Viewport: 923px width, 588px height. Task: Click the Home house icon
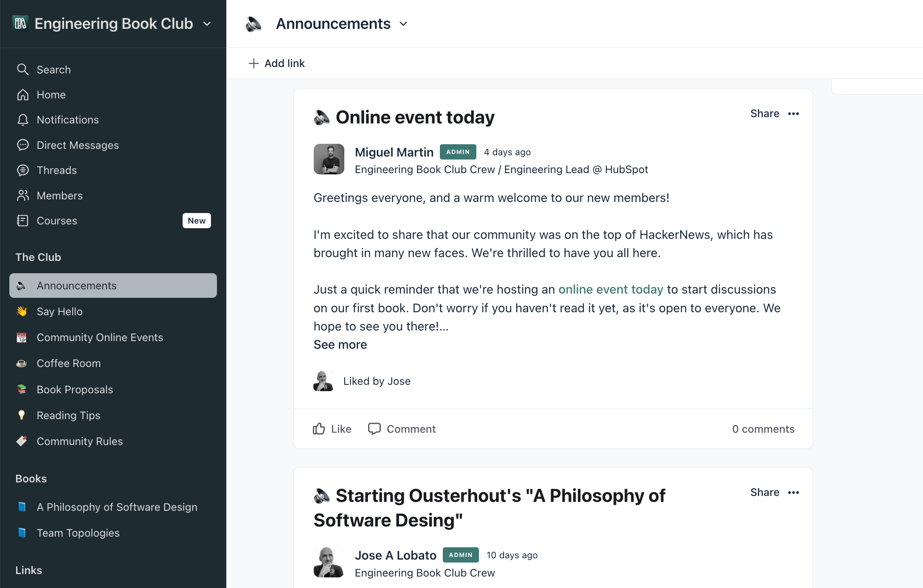click(23, 95)
